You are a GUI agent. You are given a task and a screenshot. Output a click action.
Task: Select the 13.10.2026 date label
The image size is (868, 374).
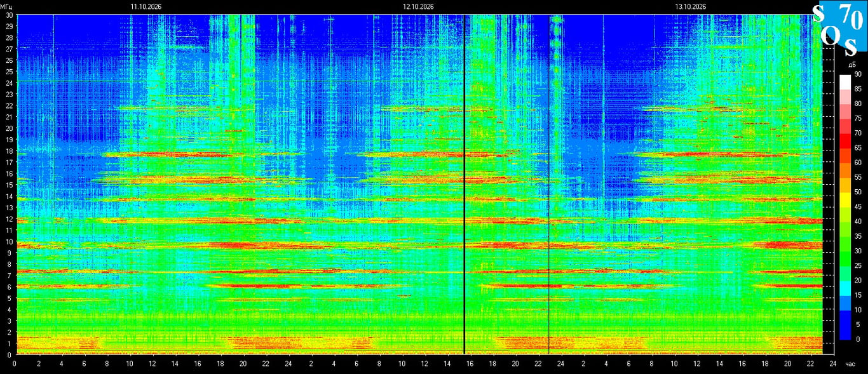691,6
